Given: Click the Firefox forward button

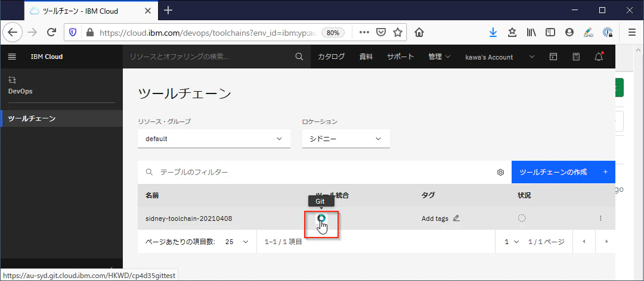Looking at the screenshot, I should pos(32,32).
